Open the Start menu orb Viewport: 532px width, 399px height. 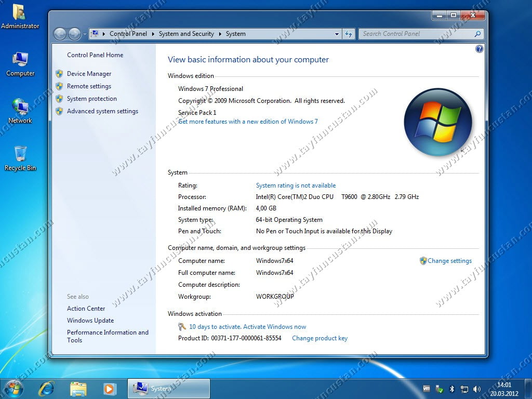[14, 388]
